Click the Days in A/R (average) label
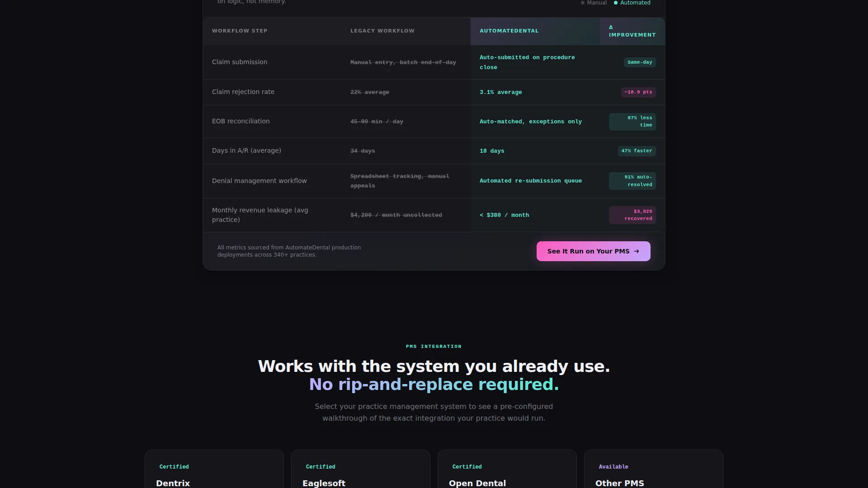Image resolution: width=868 pixels, height=488 pixels. [246, 150]
